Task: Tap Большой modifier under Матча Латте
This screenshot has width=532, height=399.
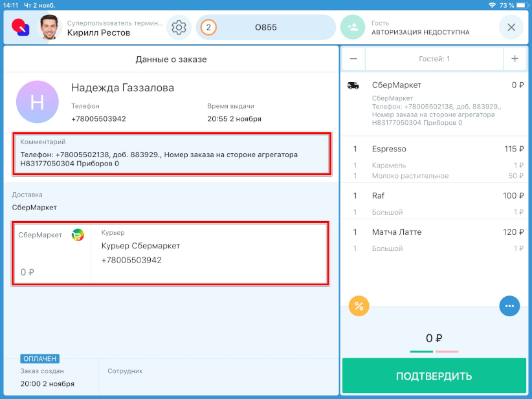Action: tap(387, 249)
